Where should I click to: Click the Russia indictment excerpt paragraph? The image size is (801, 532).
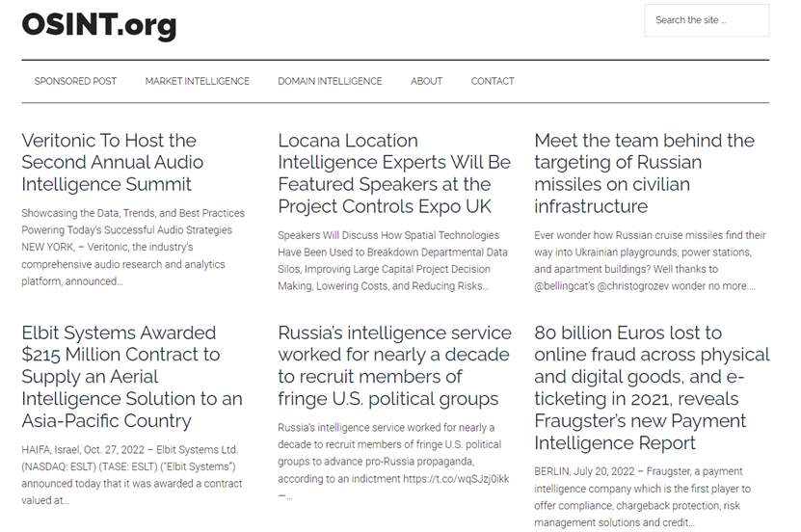[393, 462]
